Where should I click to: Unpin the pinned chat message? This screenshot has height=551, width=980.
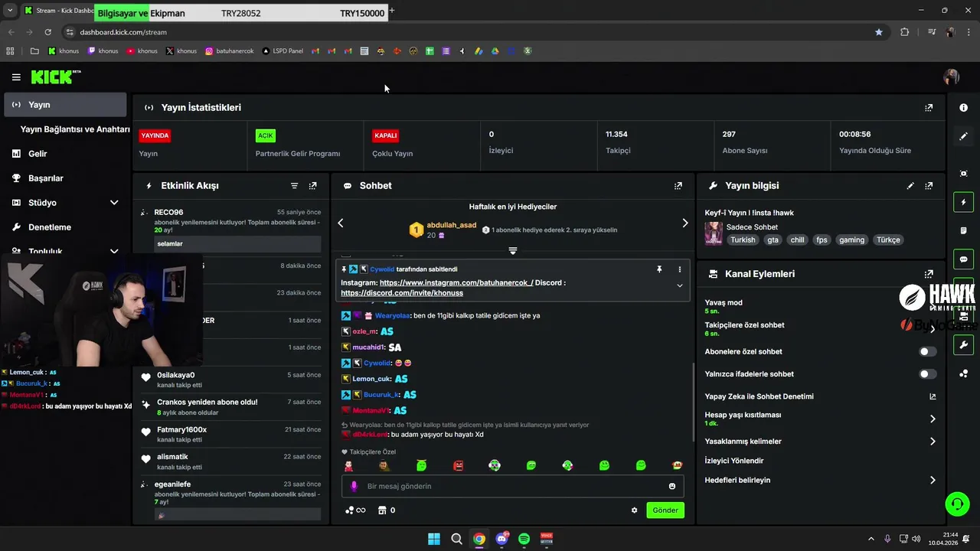658,269
